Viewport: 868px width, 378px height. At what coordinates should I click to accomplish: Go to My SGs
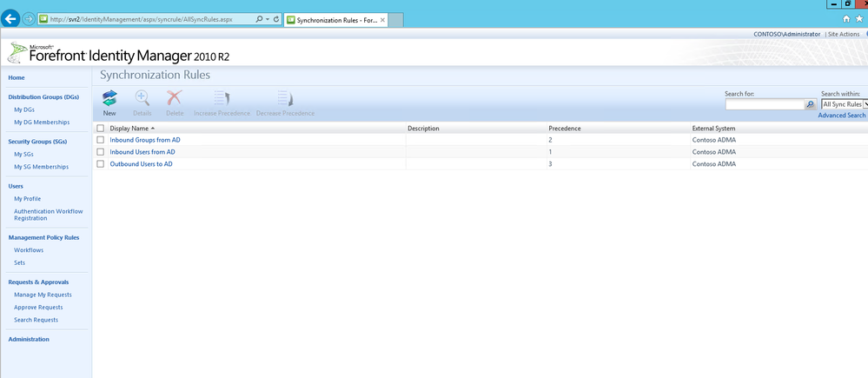pyautogui.click(x=23, y=155)
